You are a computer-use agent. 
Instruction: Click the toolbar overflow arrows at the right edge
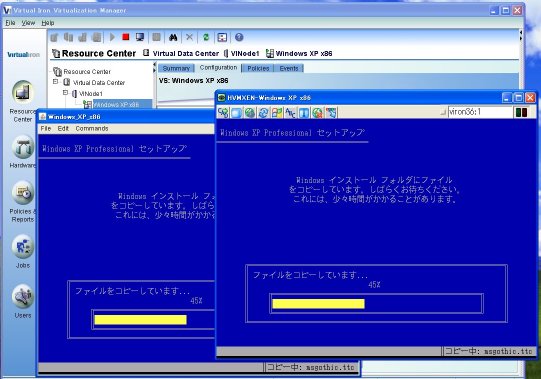(521, 35)
